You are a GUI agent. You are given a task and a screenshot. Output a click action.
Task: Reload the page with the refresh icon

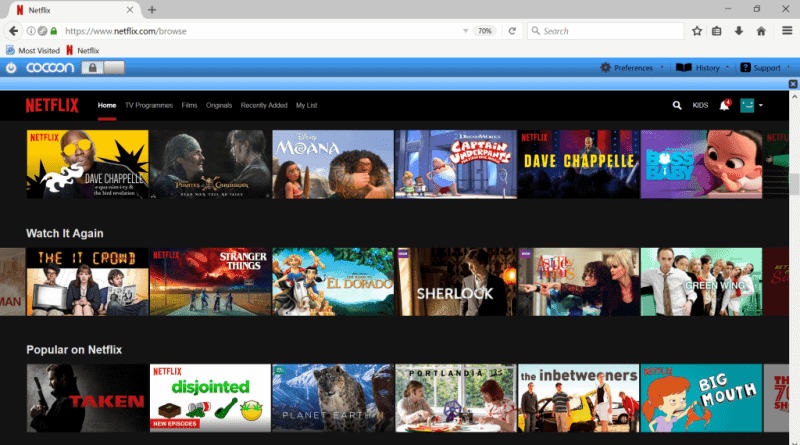[x=512, y=31]
